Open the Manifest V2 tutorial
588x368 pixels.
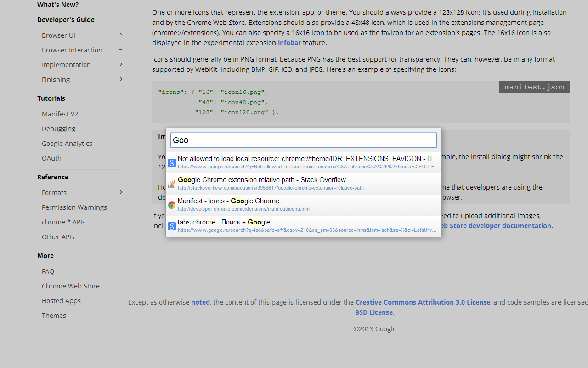tap(60, 114)
